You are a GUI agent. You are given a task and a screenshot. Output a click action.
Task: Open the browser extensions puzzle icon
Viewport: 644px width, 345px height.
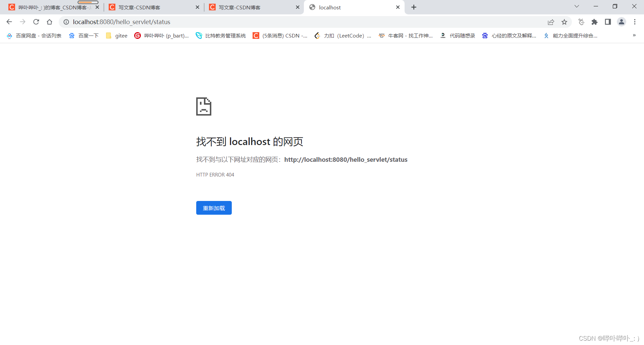coord(594,22)
